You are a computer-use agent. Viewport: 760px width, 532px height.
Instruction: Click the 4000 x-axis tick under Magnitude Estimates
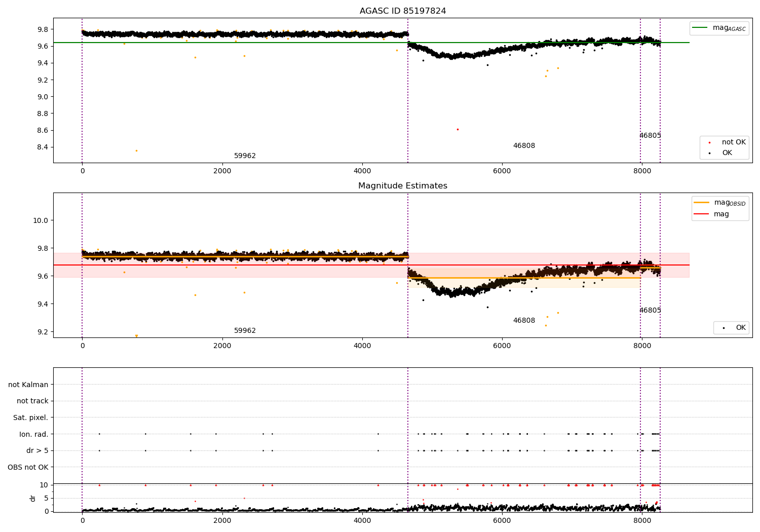362,346
